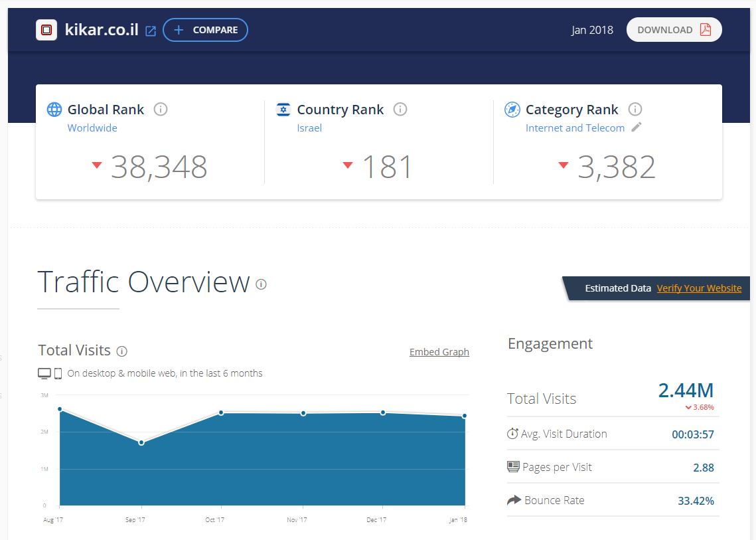This screenshot has width=756, height=540.
Task: Click the Download PDF button
Action: (x=674, y=30)
